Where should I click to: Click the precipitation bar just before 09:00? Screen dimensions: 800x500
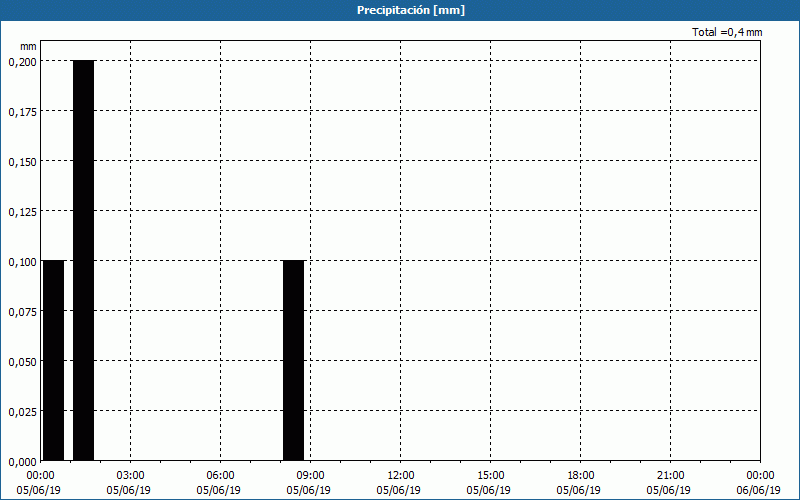click(293, 361)
